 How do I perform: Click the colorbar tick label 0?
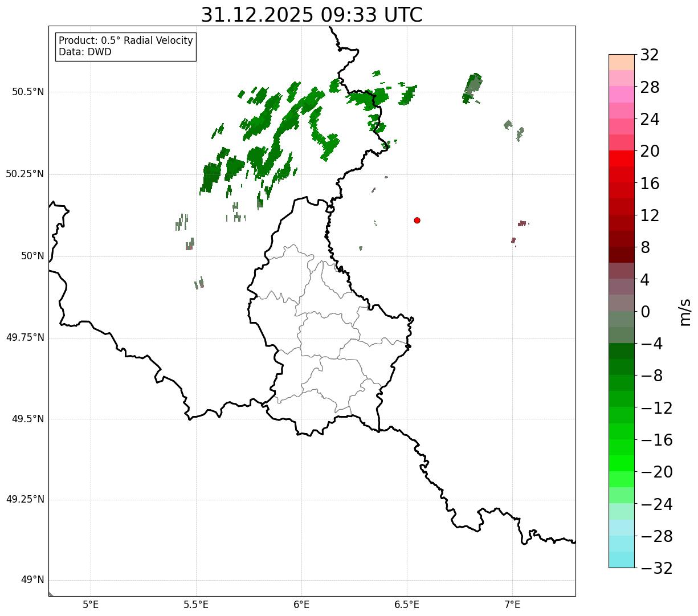click(x=645, y=312)
